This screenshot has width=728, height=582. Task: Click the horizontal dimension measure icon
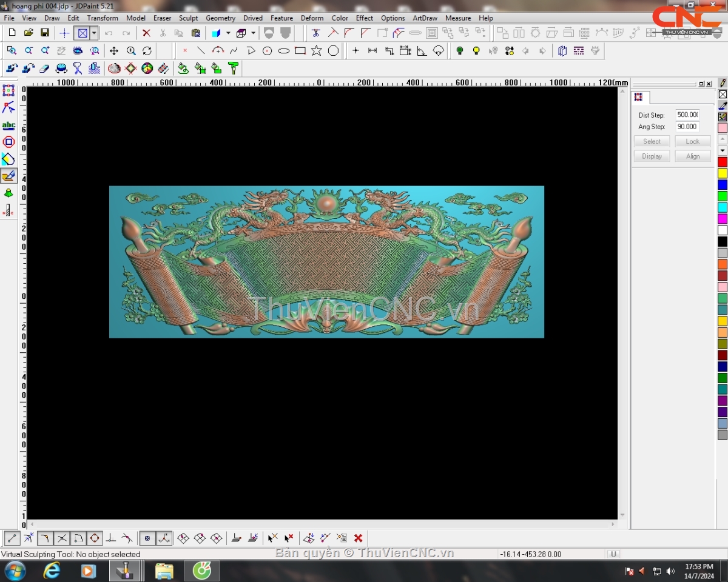(372, 51)
